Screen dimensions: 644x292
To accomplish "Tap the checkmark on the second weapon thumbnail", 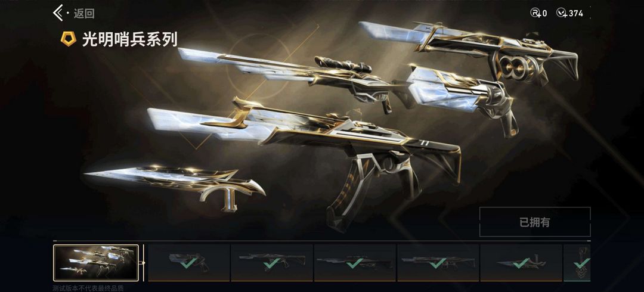I will (272, 263).
